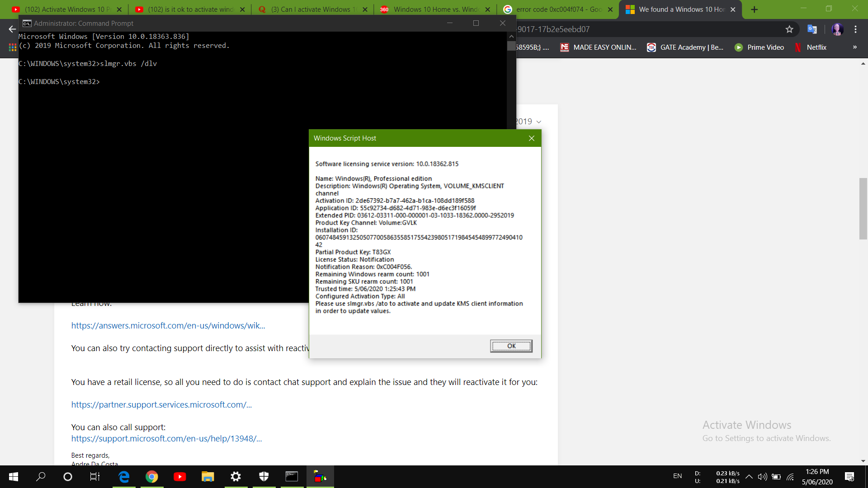Open Prime Video bookmark
The image size is (868, 488).
click(759, 47)
